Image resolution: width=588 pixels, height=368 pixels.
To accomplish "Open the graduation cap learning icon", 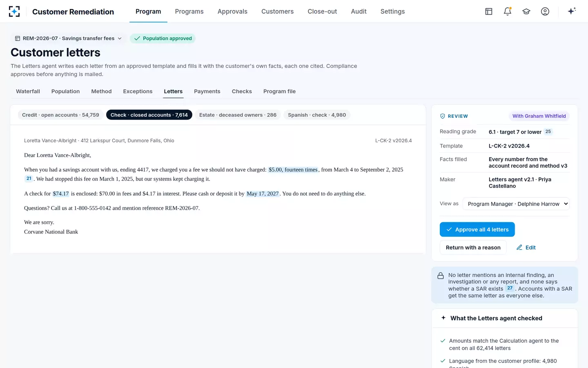I will pyautogui.click(x=526, y=11).
